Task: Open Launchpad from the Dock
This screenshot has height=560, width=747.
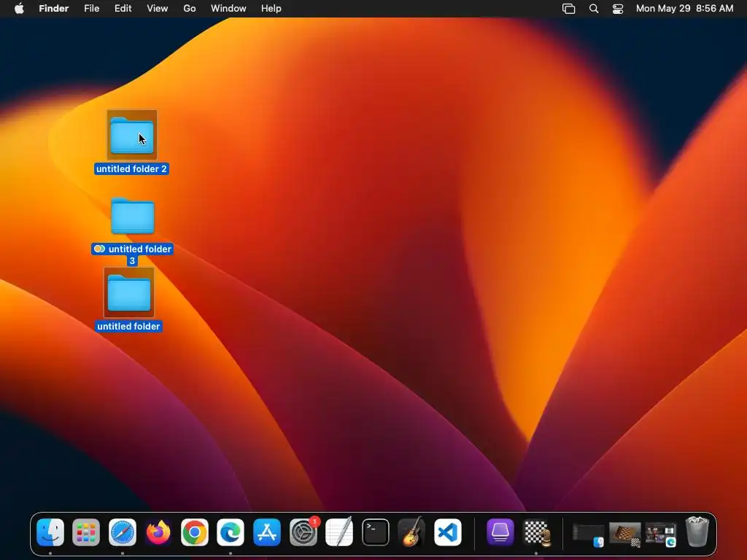Action: point(86,532)
